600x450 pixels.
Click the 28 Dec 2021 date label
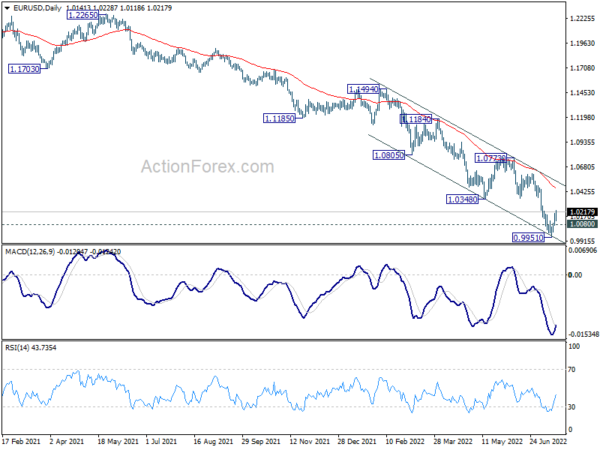coord(357,442)
